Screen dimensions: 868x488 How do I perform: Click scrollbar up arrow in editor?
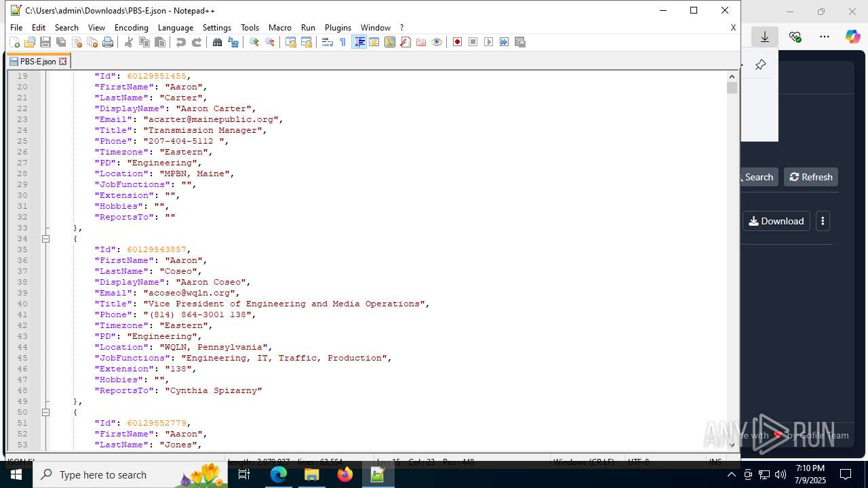pyautogui.click(x=732, y=76)
